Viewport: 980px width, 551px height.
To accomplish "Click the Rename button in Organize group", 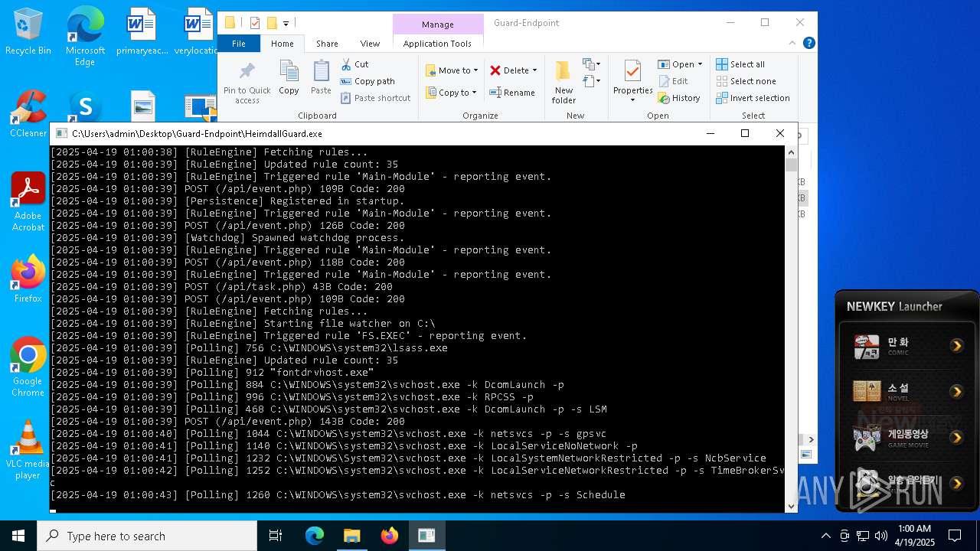I will coord(513,93).
